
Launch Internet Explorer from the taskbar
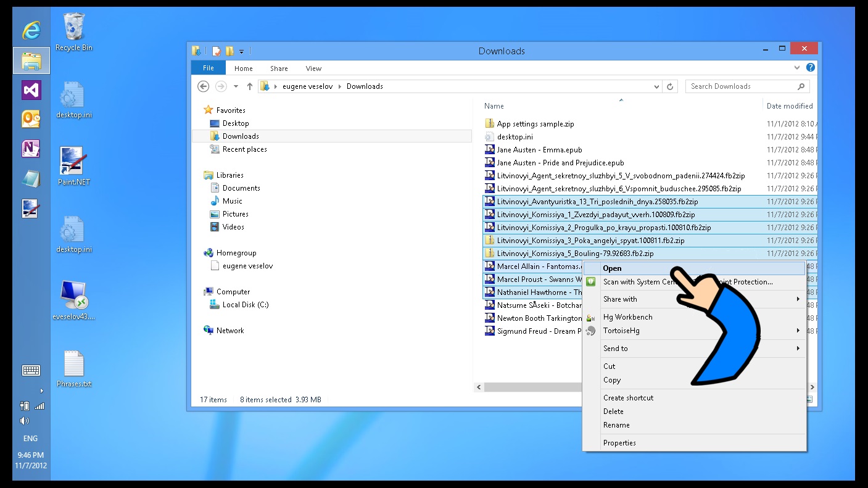coord(31,30)
